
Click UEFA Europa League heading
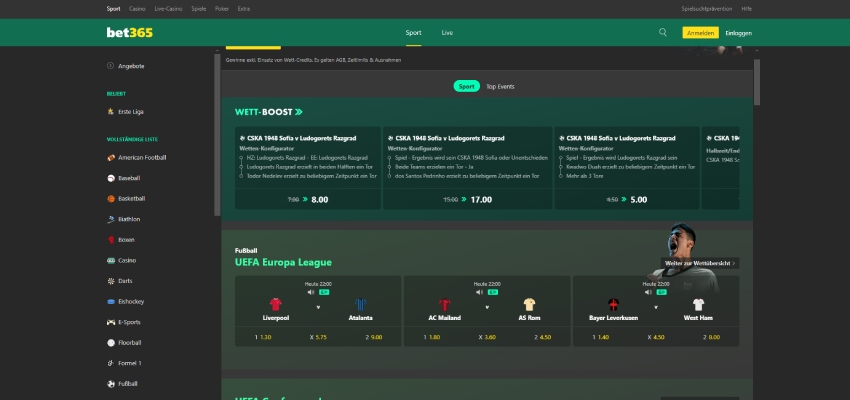tap(283, 262)
